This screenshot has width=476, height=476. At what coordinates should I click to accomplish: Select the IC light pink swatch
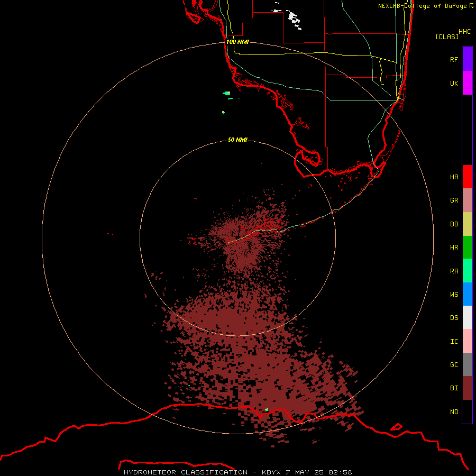point(467,341)
